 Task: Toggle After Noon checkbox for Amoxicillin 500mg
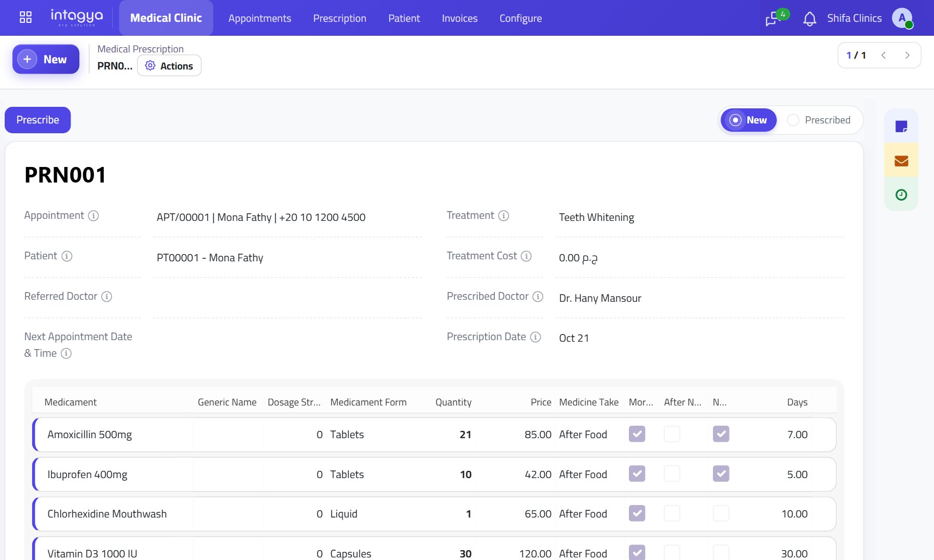coord(672,434)
